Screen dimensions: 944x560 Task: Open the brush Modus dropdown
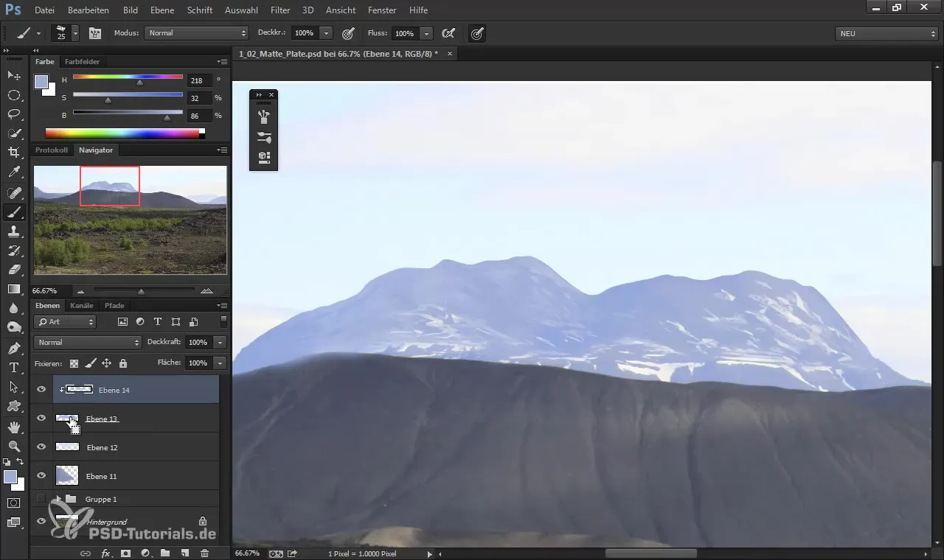pyautogui.click(x=196, y=33)
